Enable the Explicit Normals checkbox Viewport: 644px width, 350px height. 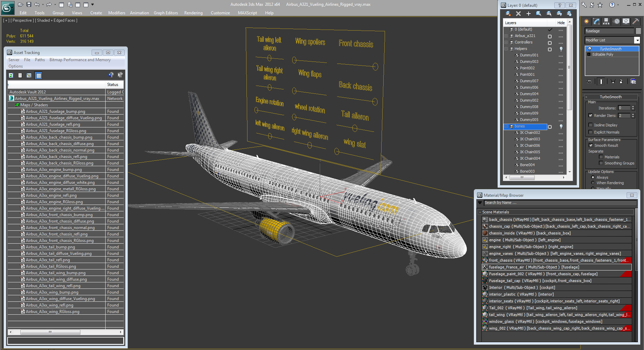[x=591, y=132]
